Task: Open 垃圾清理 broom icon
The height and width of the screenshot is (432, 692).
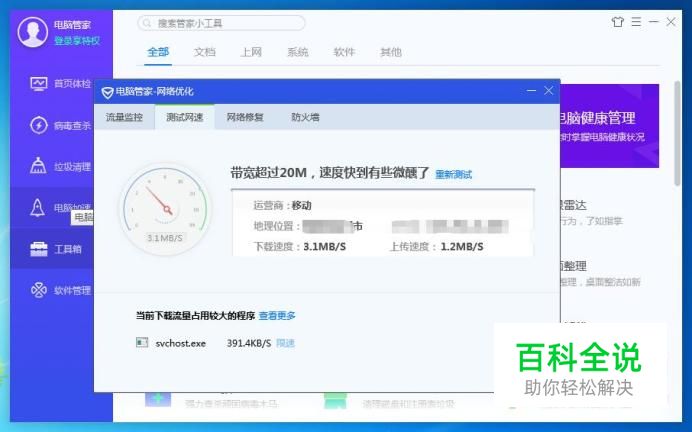Action: pos(38,166)
